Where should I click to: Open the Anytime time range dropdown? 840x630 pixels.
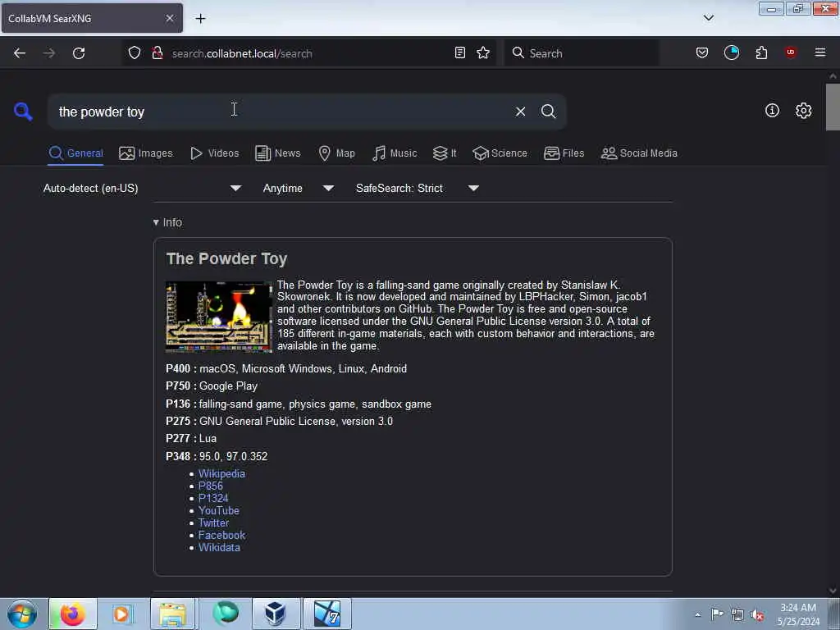point(299,188)
